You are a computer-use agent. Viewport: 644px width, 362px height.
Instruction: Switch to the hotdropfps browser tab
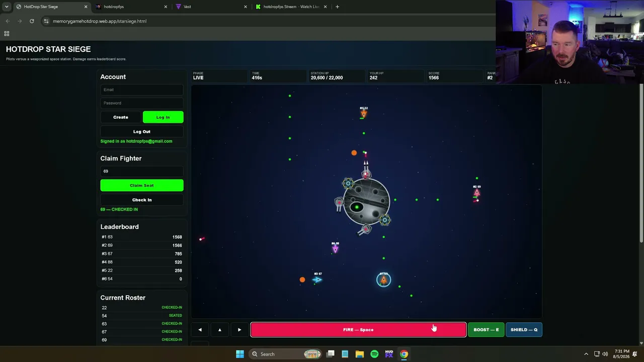click(x=128, y=7)
